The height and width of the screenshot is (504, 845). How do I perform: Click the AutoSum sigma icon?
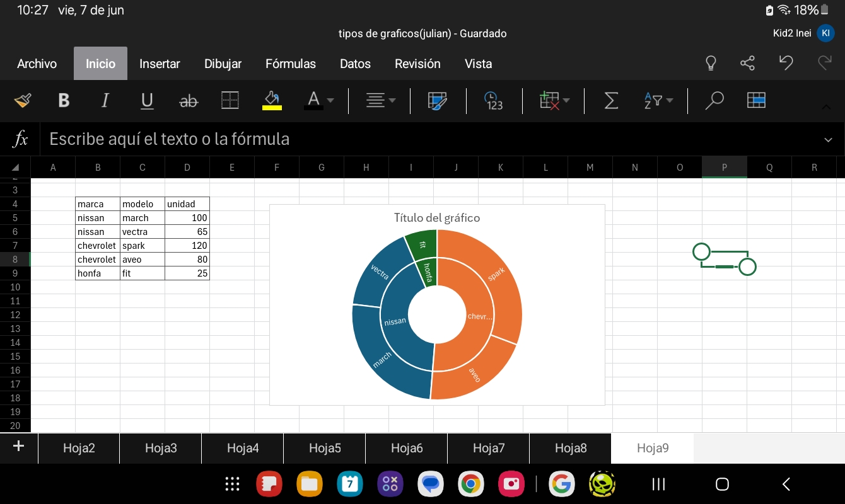(610, 100)
